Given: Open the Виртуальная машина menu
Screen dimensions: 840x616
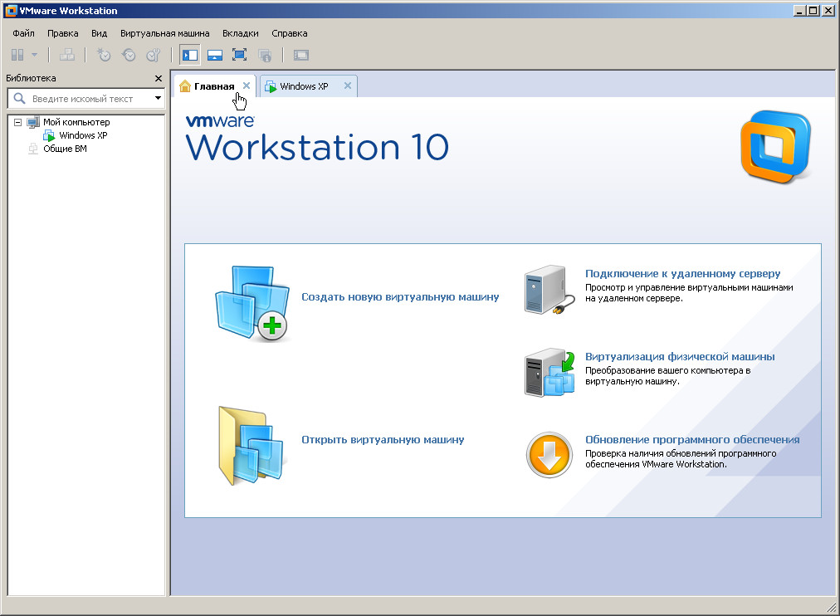Looking at the screenshot, I should coord(165,33).
